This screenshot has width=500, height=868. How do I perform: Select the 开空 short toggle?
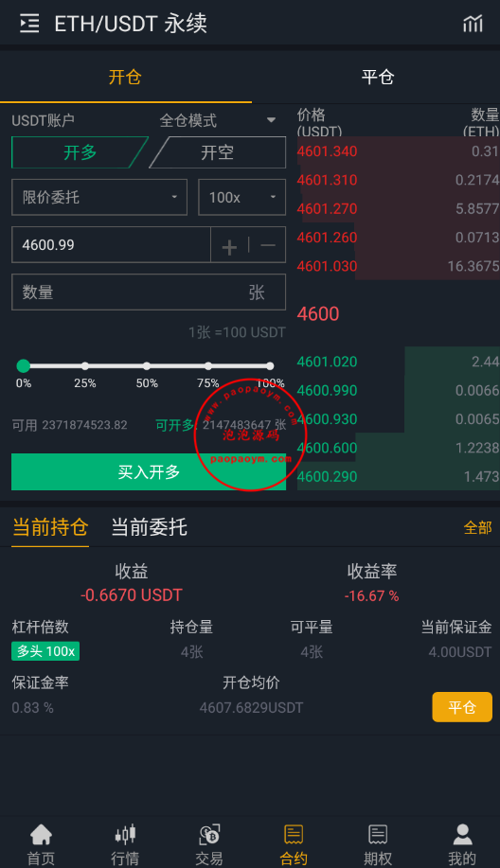[x=217, y=152]
